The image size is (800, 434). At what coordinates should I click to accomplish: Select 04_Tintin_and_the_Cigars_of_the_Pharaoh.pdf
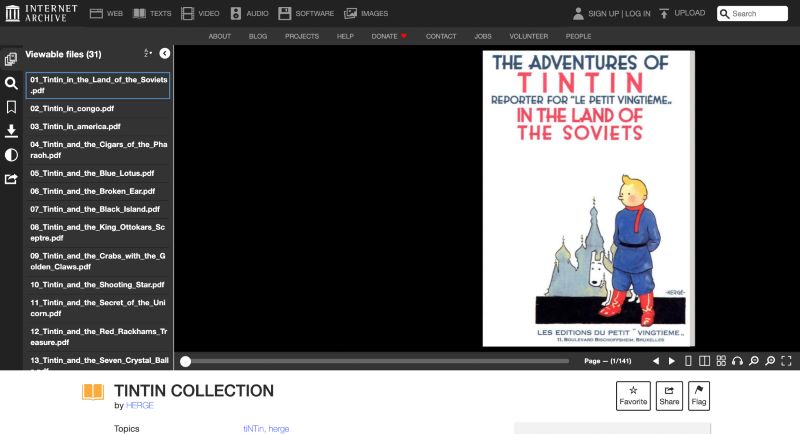click(98, 150)
